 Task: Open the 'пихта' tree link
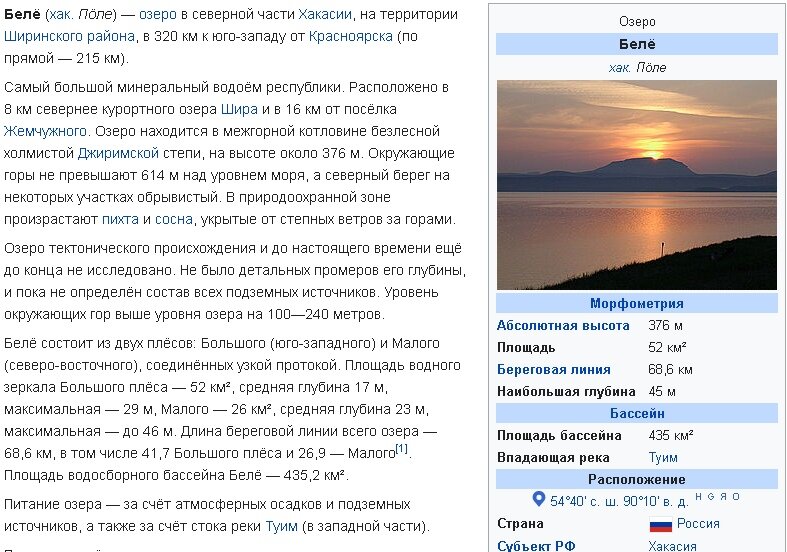tap(120, 219)
